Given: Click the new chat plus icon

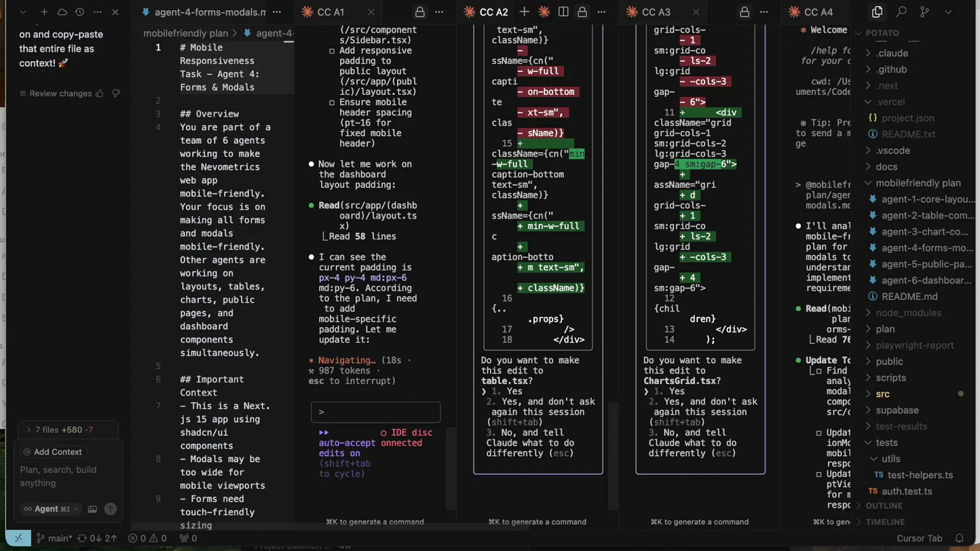Looking at the screenshot, I should tap(44, 12).
